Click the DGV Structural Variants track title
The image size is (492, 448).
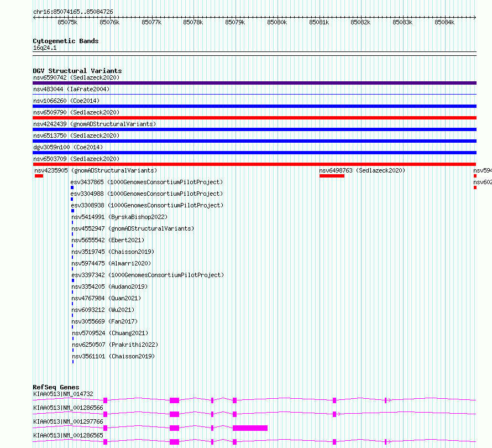pyautogui.click(x=77, y=71)
